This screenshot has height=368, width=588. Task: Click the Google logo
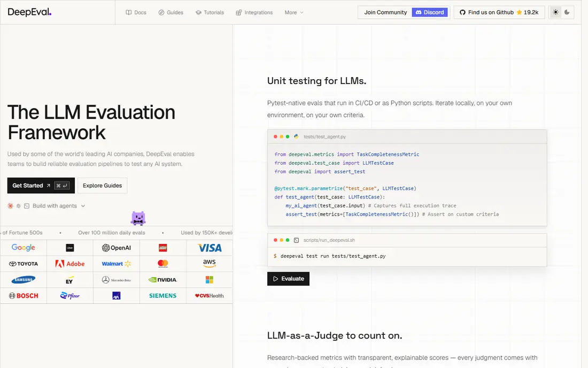pos(23,248)
